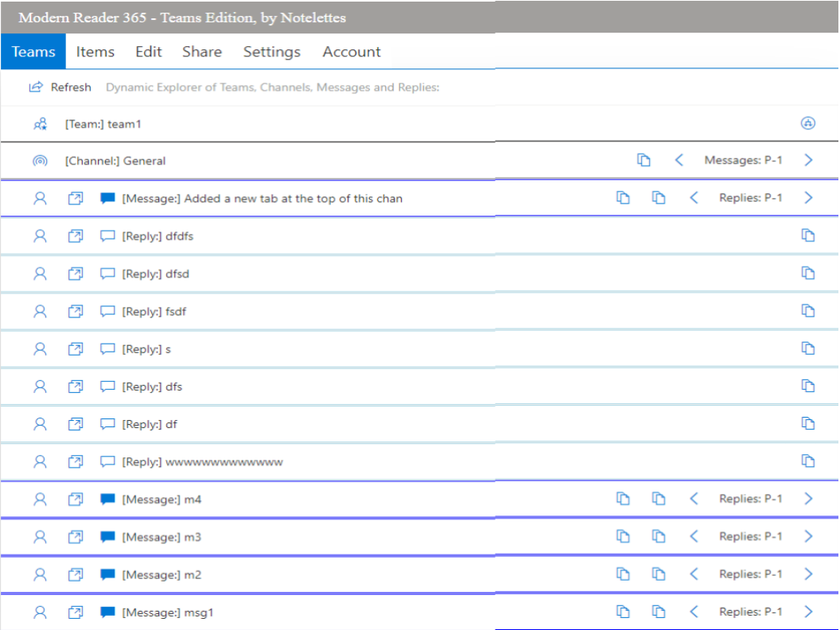Select the '[Team:] team1' row text
The image size is (840, 630).
click(103, 124)
